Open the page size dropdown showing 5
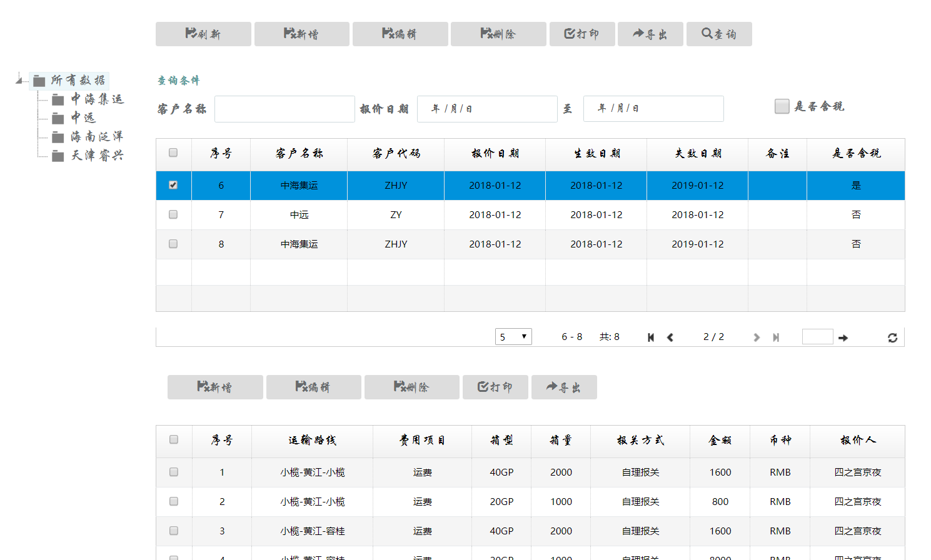Image resolution: width=931 pixels, height=560 pixels. click(513, 337)
